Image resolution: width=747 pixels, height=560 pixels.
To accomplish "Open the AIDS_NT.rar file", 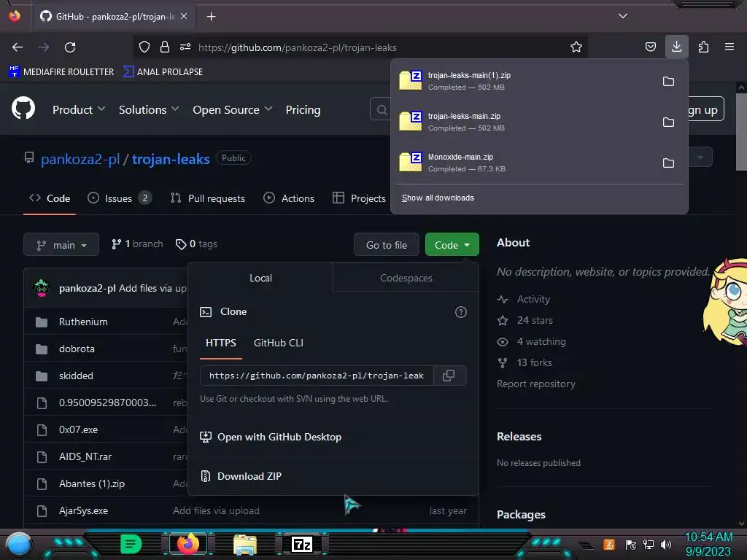I will pos(85,456).
